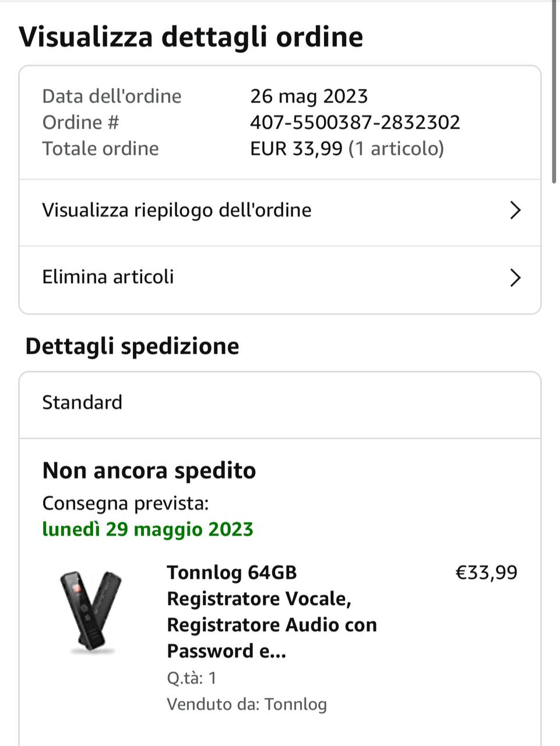Expand chevron next to Visualizza riepilogo dell'ordine

515,210
